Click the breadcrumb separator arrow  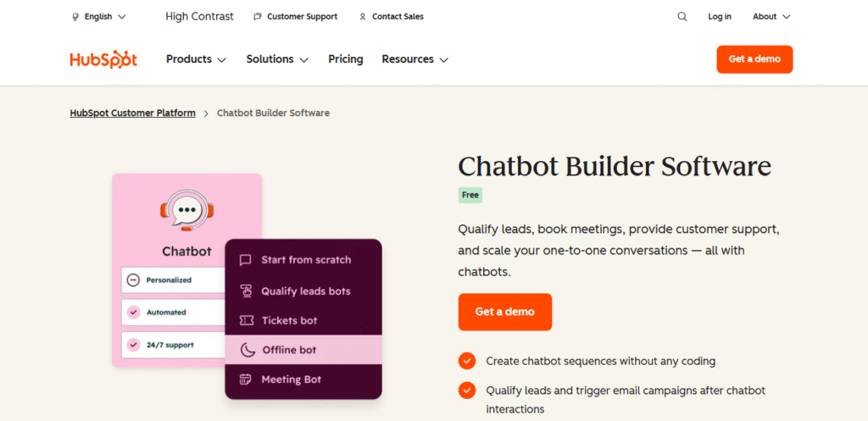(x=206, y=114)
